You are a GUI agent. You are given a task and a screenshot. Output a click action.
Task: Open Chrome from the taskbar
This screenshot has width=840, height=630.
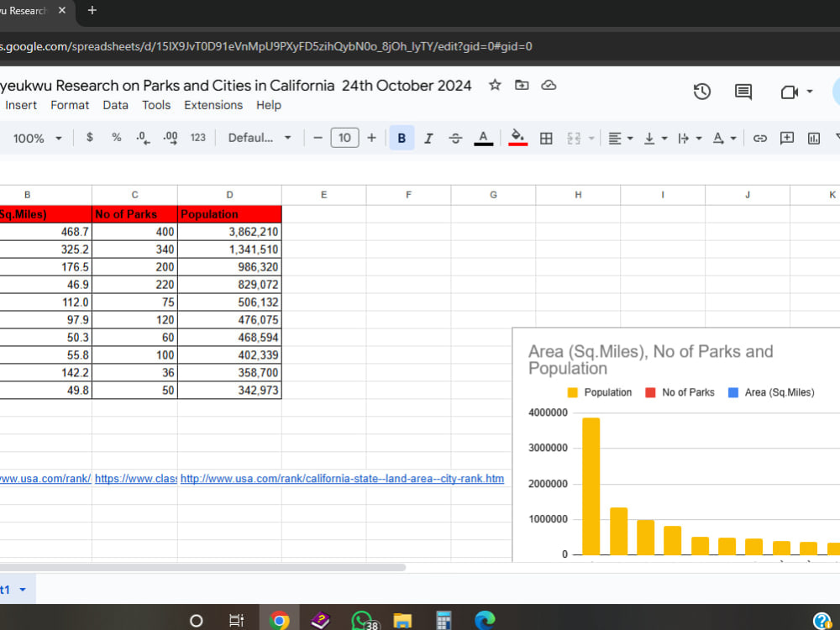[x=279, y=621]
